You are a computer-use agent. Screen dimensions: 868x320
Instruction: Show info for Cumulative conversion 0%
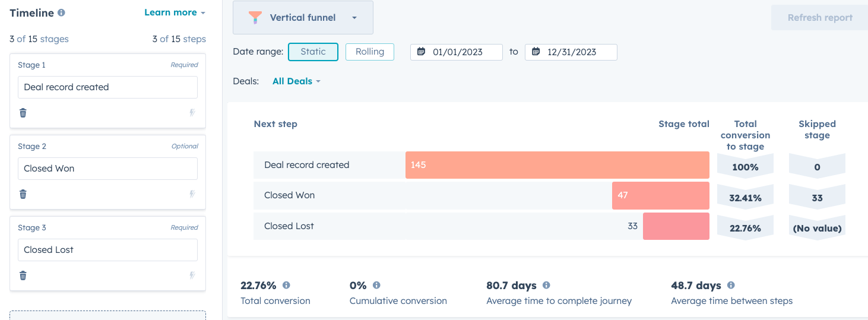(376, 286)
